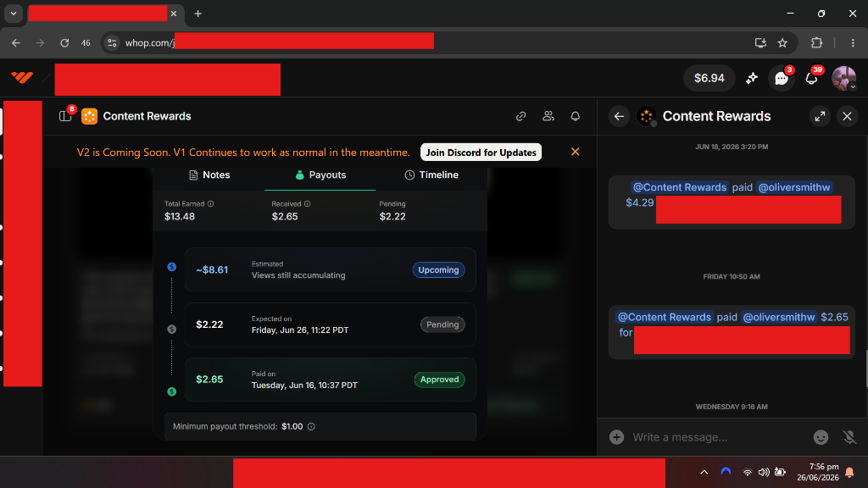Open the browser three-dot menu
Viewport: 868px width, 488px height.
tap(853, 42)
